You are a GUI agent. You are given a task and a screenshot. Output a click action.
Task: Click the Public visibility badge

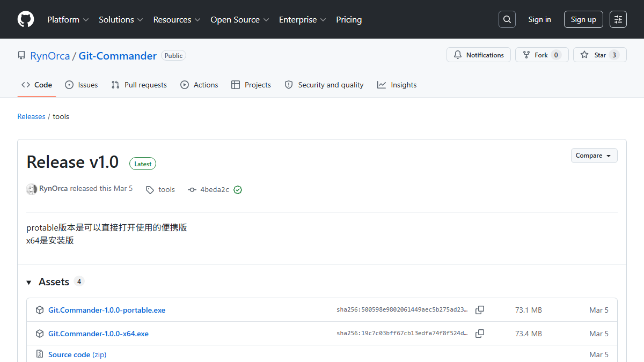tap(173, 56)
